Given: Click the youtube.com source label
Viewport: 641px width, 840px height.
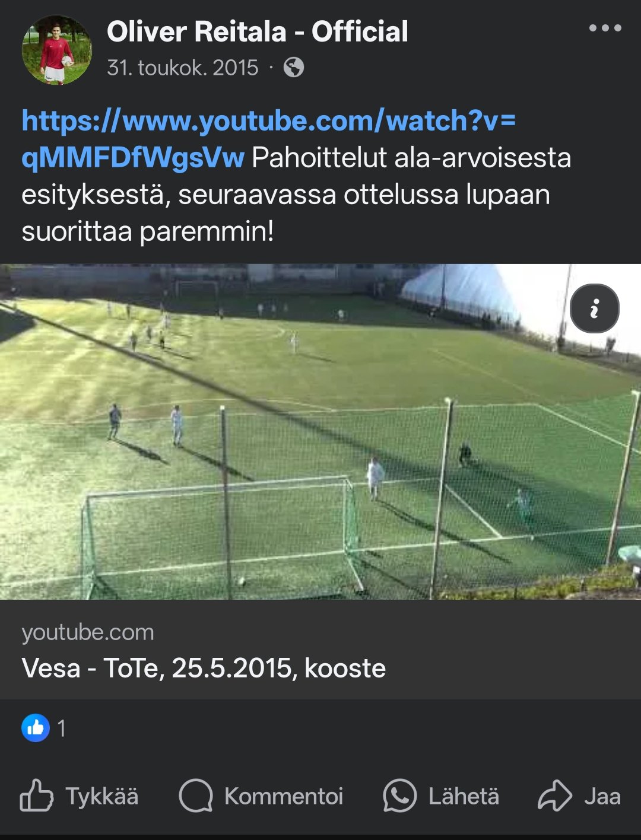Looking at the screenshot, I should point(88,632).
